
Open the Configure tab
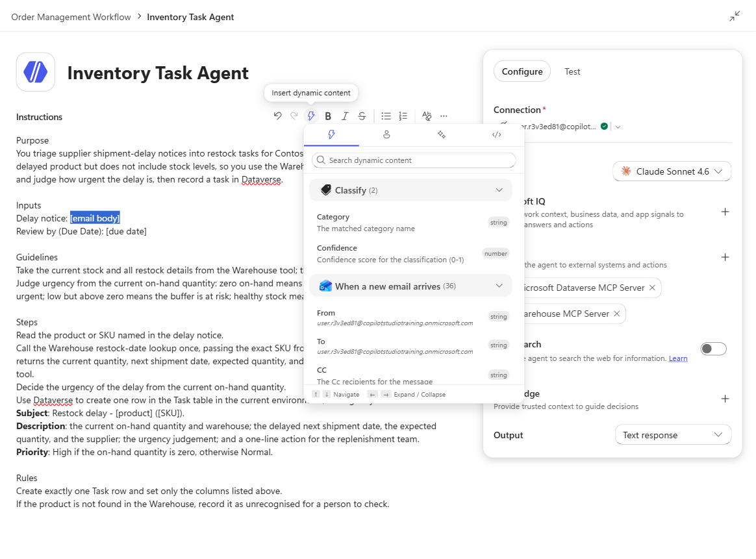(x=522, y=71)
